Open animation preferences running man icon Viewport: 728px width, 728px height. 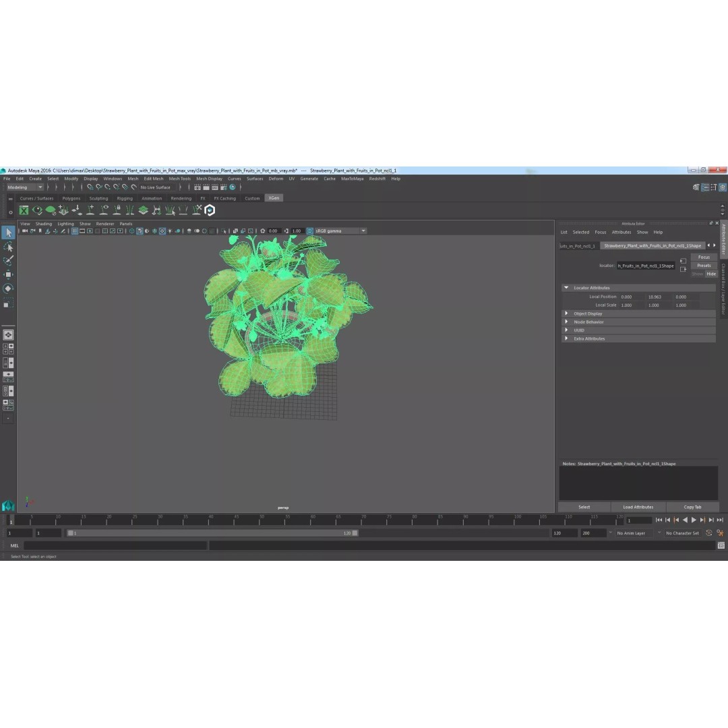click(x=720, y=533)
